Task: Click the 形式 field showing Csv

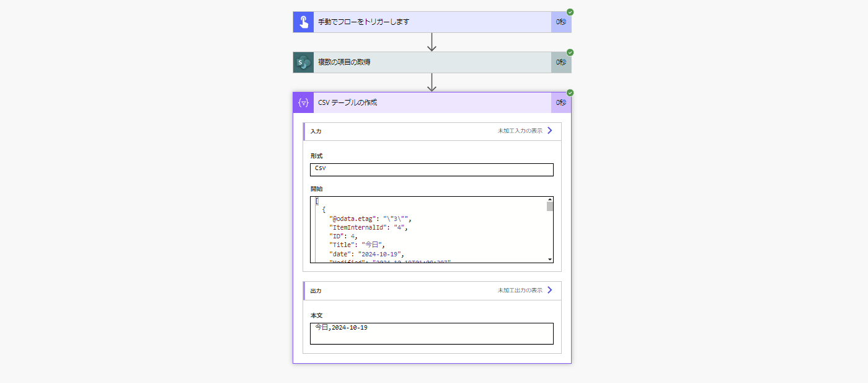Action: tap(432, 169)
